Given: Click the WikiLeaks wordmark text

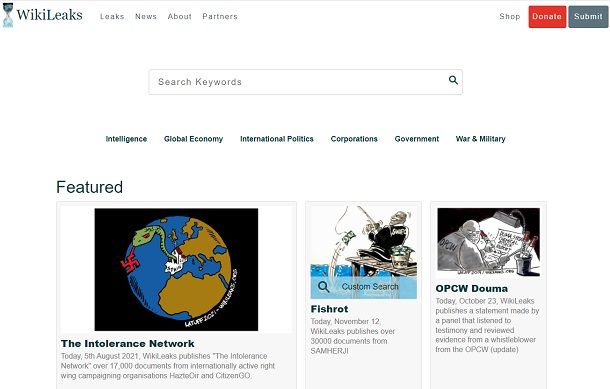Looking at the screenshot, I should (x=49, y=15).
